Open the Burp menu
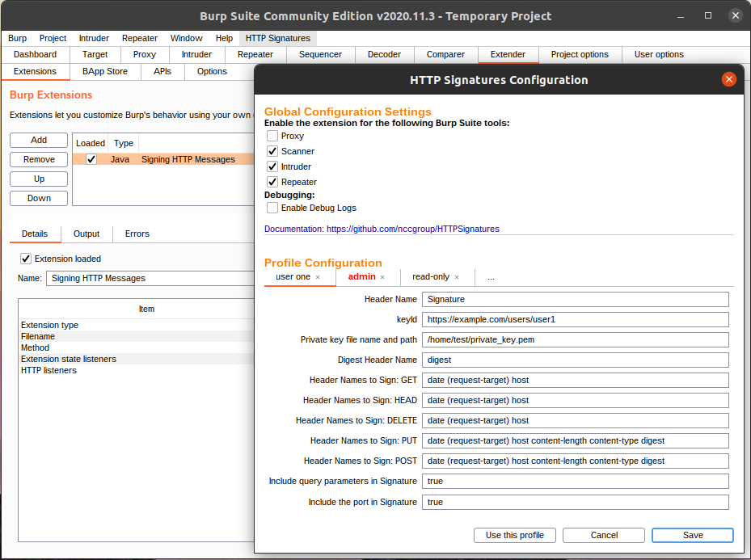Screen dimensions: 751x560 (17, 38)
